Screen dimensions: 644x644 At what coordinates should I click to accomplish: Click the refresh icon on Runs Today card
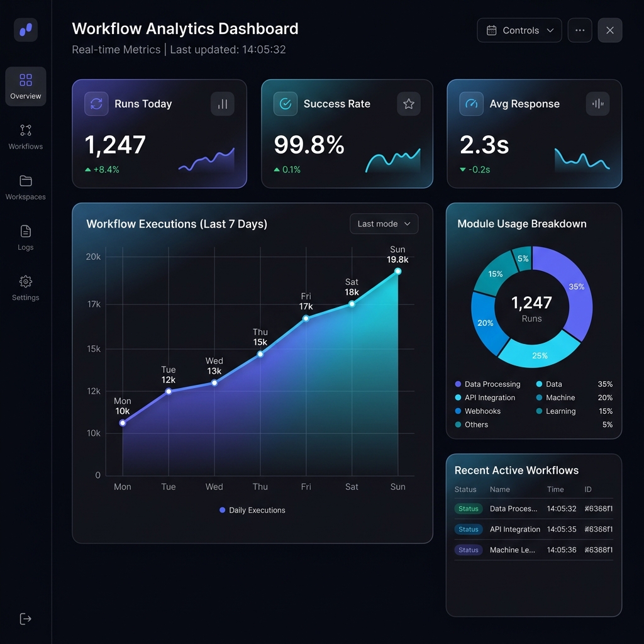(96, 104)
